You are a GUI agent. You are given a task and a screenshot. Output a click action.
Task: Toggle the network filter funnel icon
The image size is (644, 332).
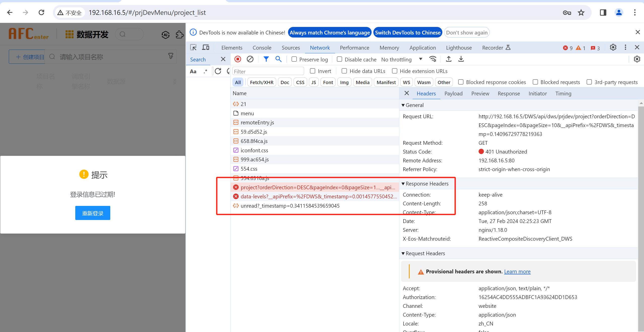pos(266,59)
